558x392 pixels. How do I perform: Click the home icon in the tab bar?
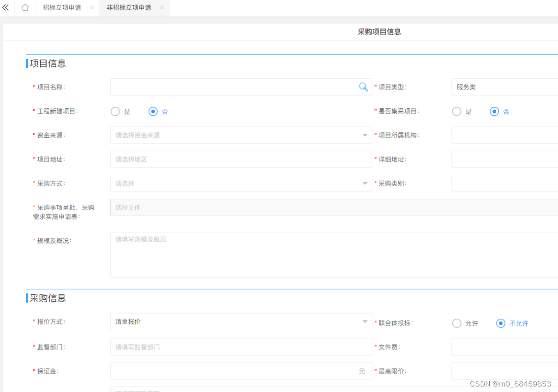pyautogui.click(x=24, y=8)
